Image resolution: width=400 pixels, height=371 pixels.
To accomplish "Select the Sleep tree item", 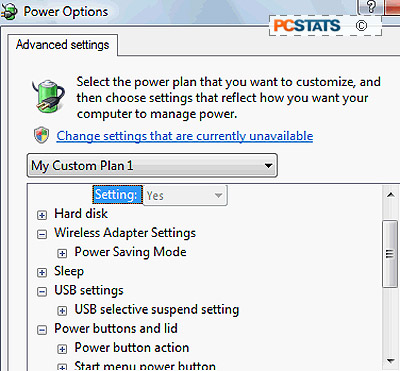I will point(69,271).
